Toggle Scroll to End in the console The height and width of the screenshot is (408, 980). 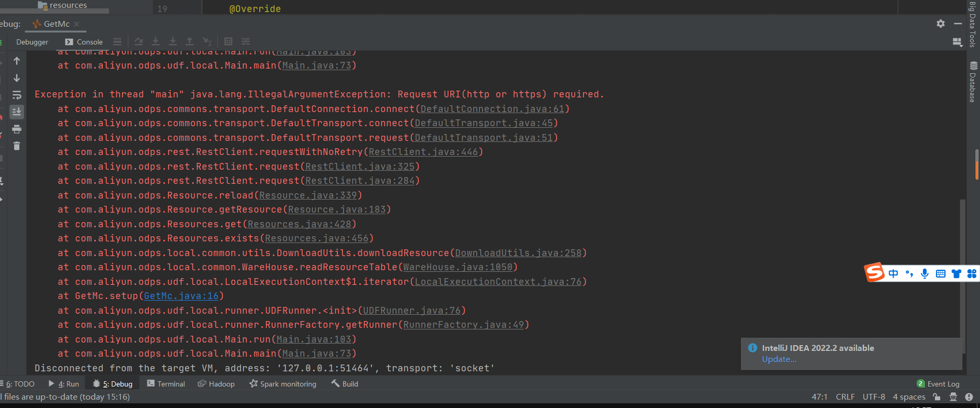17,112
